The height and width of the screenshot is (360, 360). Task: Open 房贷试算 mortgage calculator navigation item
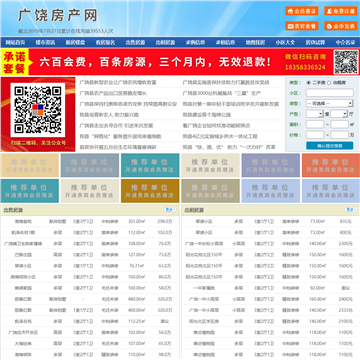click(315, 42)
